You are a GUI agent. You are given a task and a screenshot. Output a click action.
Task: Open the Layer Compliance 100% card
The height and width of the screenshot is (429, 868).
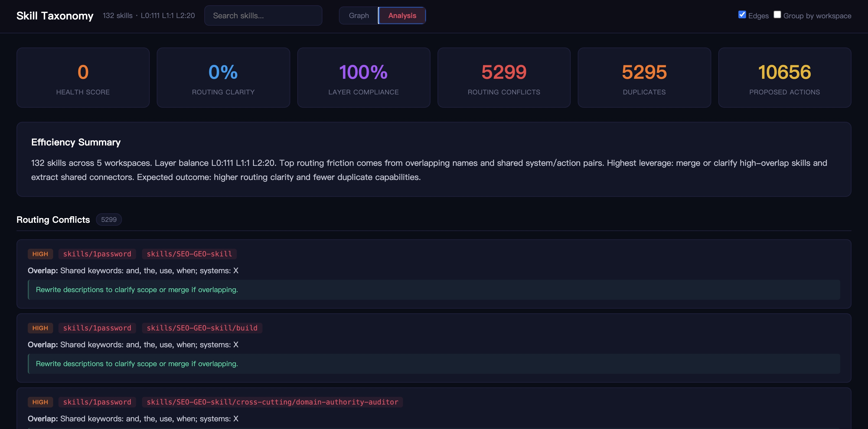click(363, 77)
